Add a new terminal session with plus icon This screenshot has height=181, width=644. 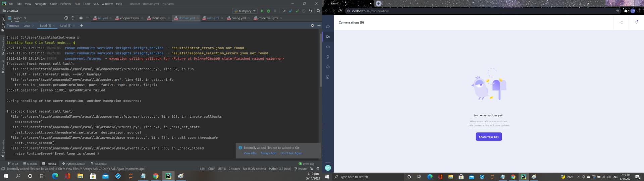coord(81,25)
